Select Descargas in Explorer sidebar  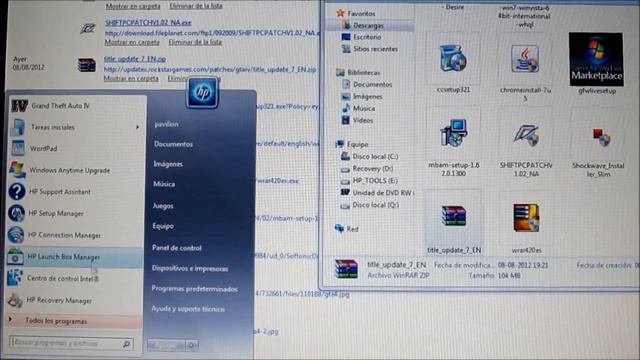pos(368,25)
